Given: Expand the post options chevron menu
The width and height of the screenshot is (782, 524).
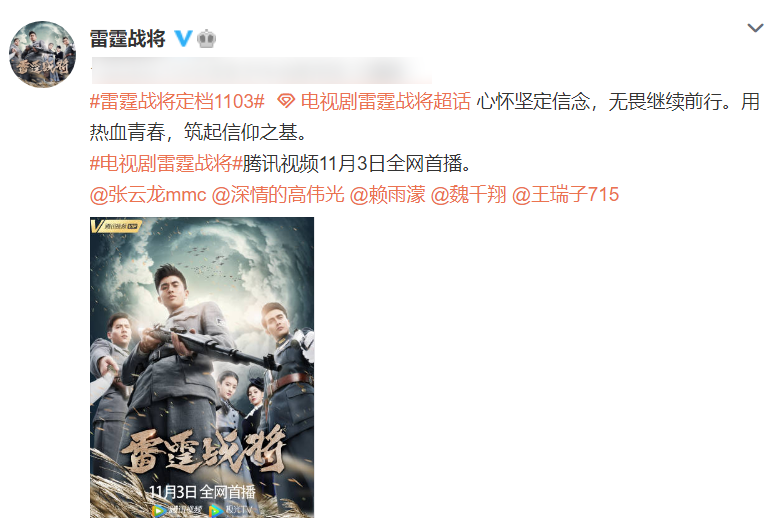Looking at the screenshot, I should point(755,28).
